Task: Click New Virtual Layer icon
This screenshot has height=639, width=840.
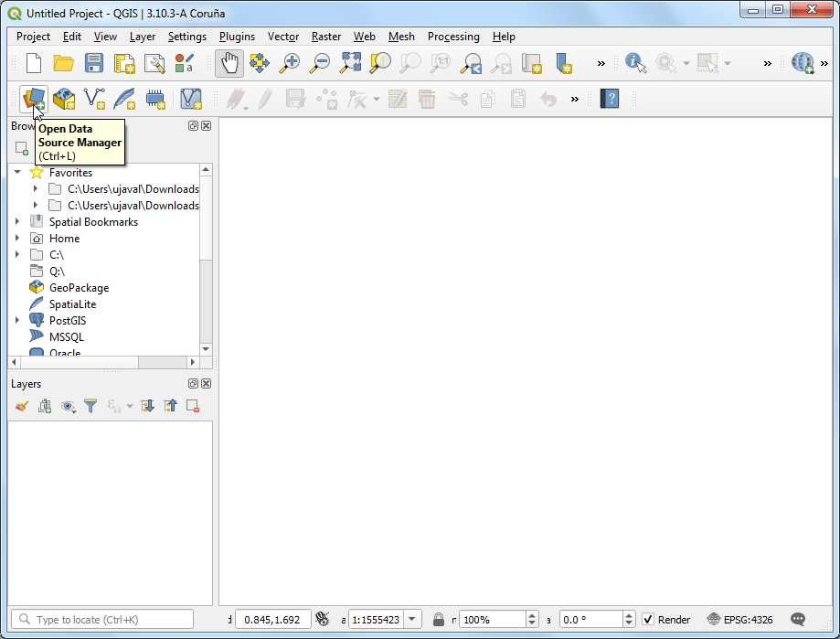Action: [x=191, y=99]
